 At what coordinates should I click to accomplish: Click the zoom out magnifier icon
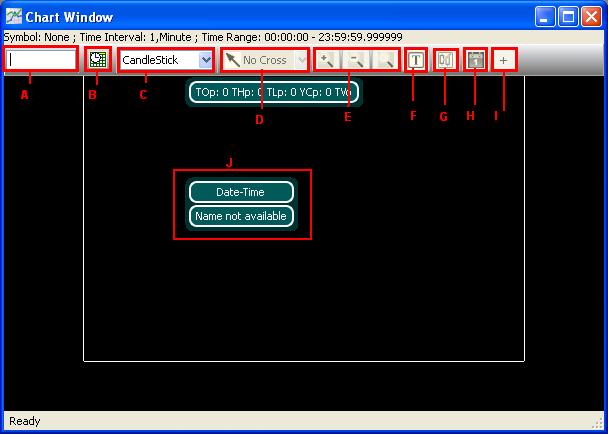click(x=355, y=60)
